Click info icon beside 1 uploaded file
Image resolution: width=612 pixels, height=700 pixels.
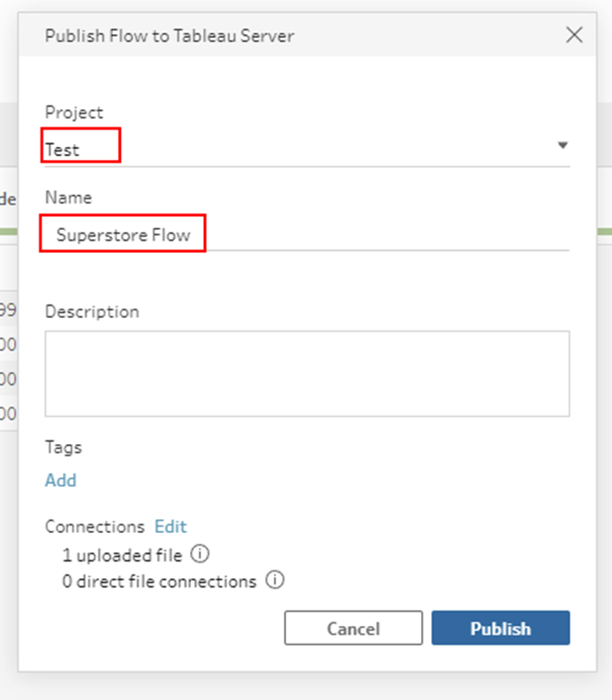(x=199, y=555)
